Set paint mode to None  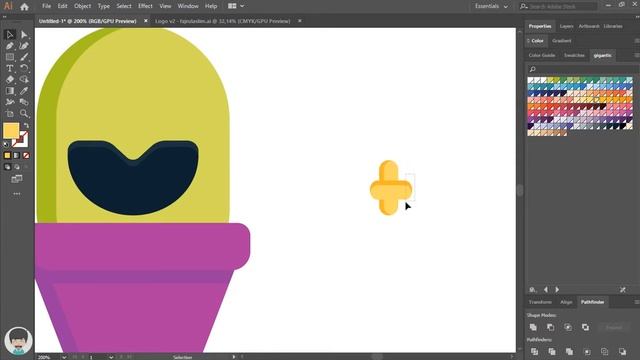[x=26, y=156]
